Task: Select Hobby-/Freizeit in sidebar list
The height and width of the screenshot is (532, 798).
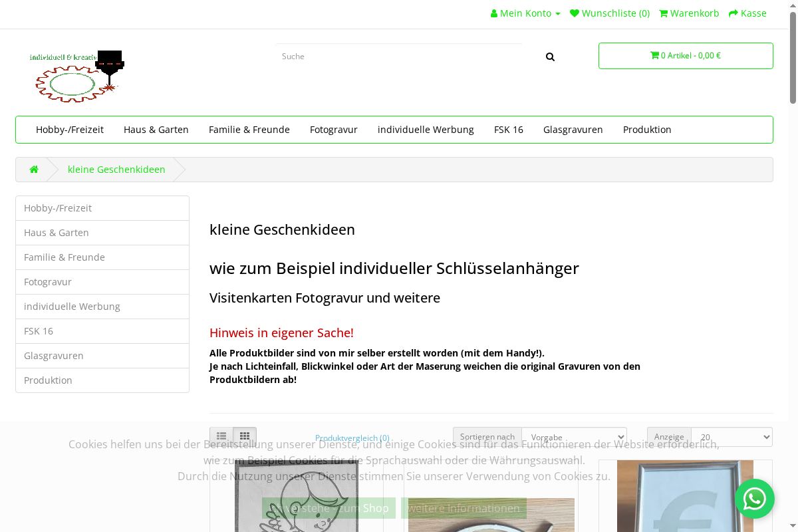Action: point(102,208)
